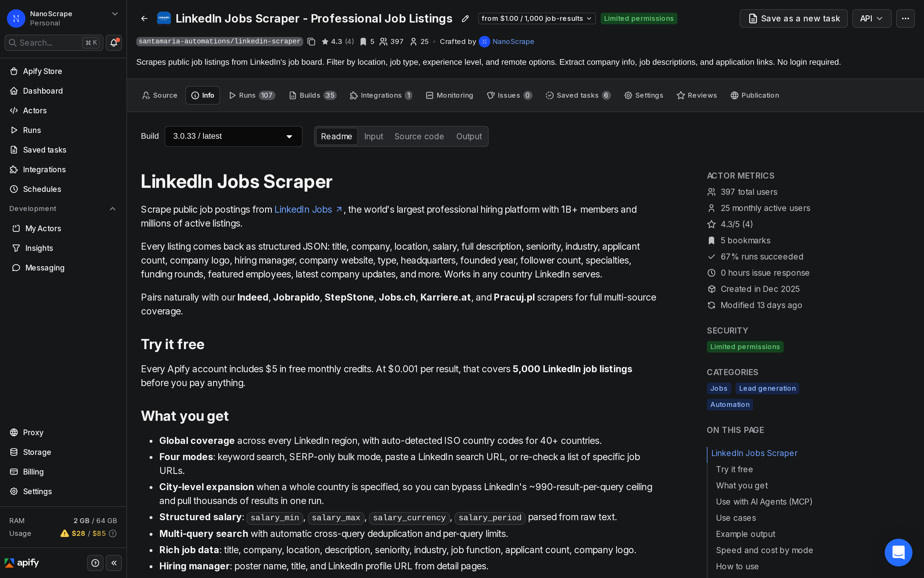Click the pencil edit title icon
The image size is (924, 578).
click(x=465, y=18)
